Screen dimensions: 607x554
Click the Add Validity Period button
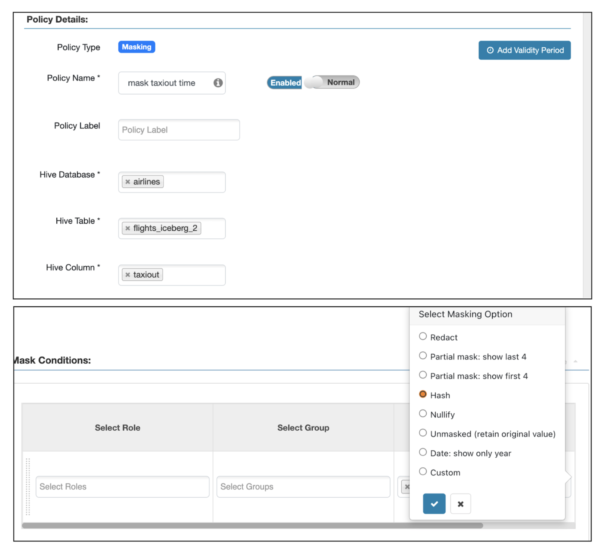click(524, 50)
